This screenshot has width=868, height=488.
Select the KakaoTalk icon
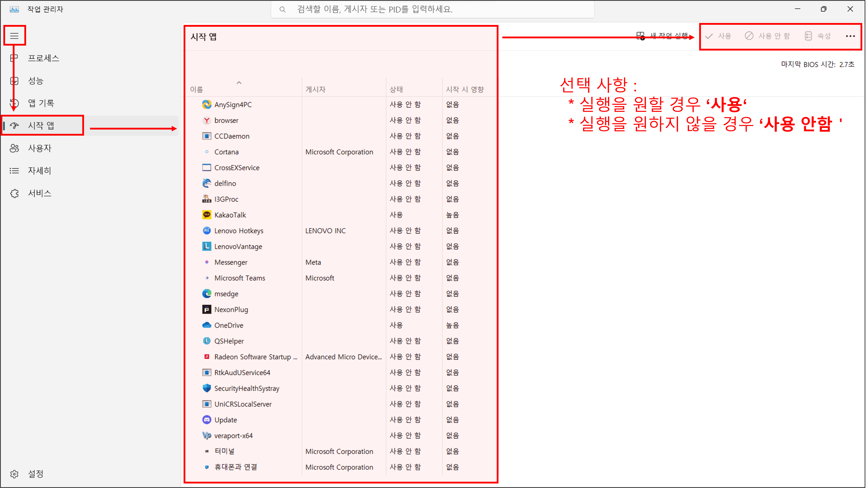(207, 215)
